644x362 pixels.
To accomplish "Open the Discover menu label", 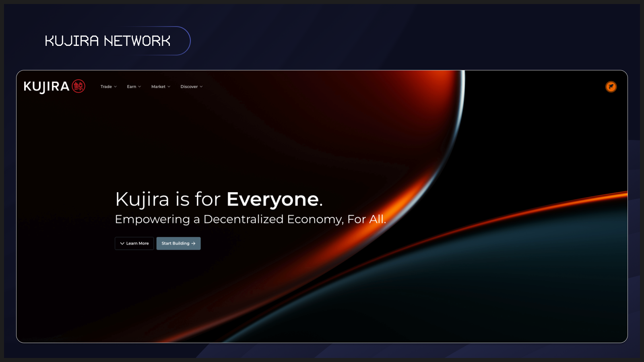I will 189,87.
